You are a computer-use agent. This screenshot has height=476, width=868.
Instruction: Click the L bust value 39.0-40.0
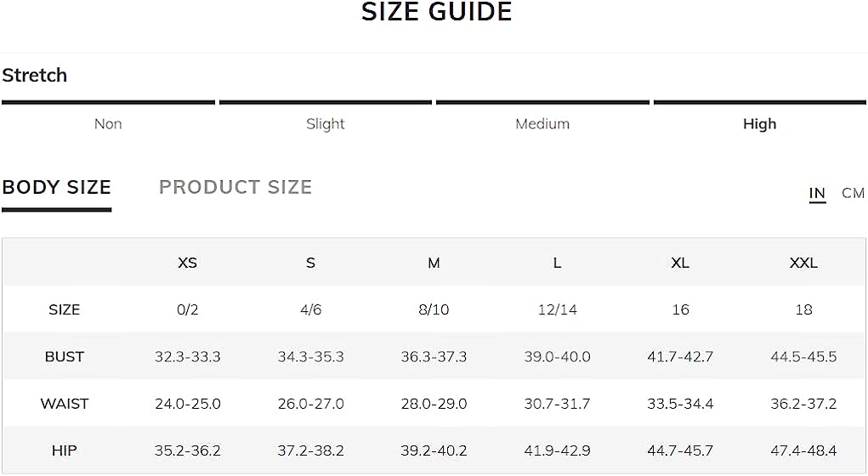tap(558, 356)
